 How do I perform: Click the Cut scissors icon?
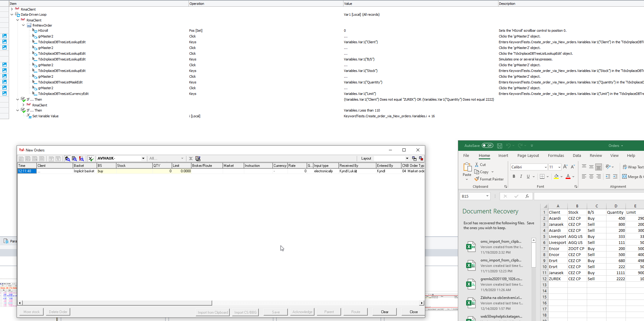(x=477, y=165)
